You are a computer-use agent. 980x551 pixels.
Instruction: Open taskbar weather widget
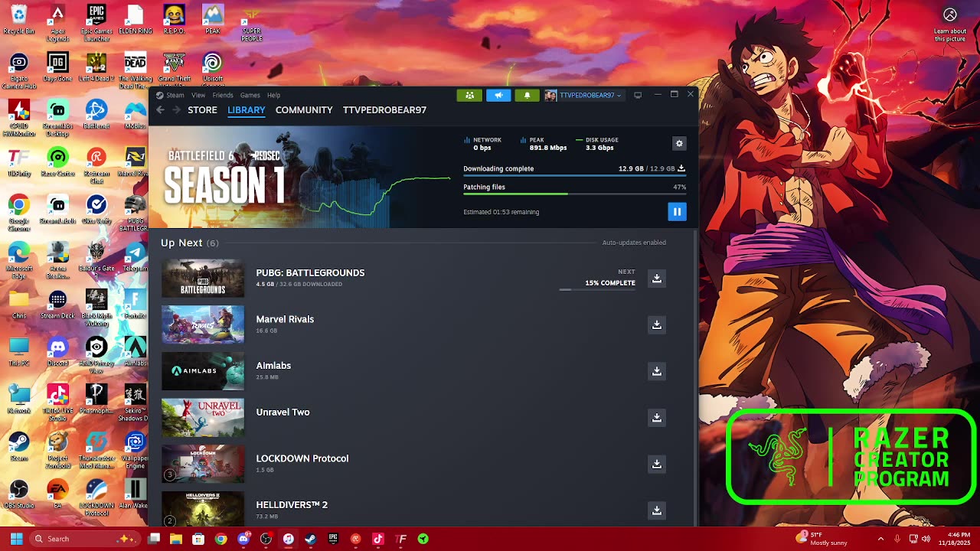pos(822,539)
